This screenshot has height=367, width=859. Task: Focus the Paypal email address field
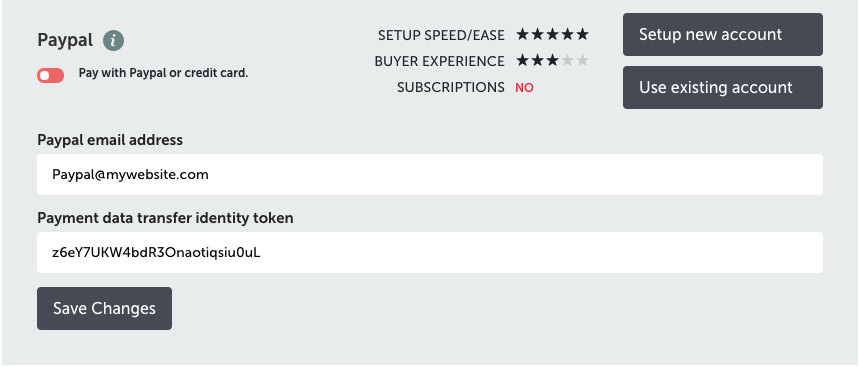pos(430,174)
